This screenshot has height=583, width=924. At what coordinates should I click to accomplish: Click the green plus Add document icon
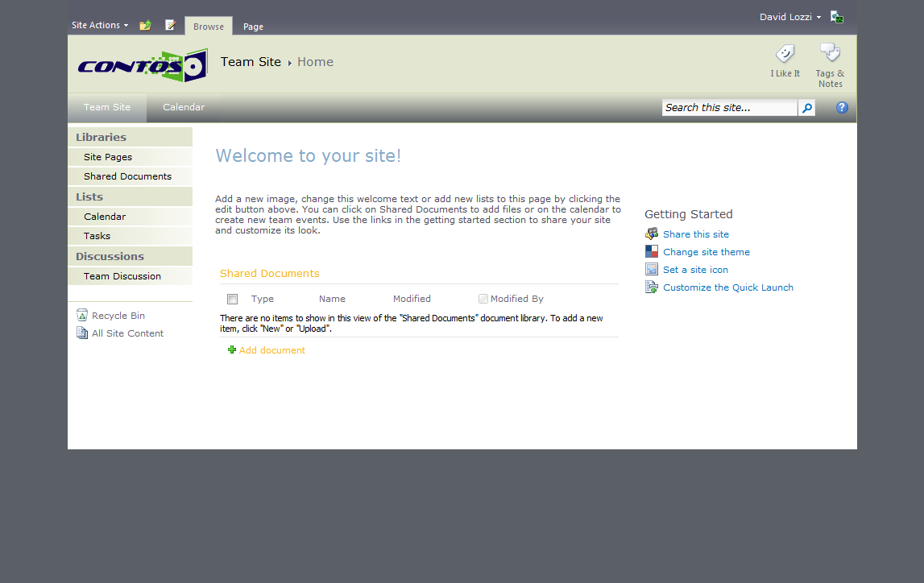(232, 350)
